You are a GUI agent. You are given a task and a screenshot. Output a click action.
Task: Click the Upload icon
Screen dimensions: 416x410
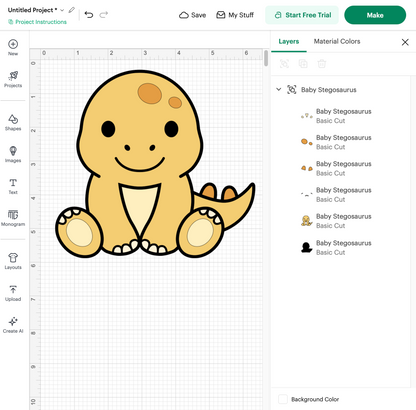[x=13, y=289]
